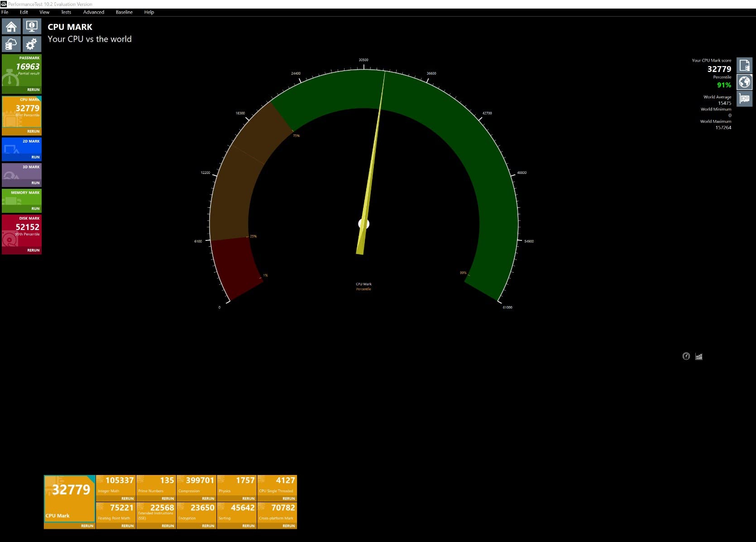Open the Baseline menu

click(x=124, y=12)
